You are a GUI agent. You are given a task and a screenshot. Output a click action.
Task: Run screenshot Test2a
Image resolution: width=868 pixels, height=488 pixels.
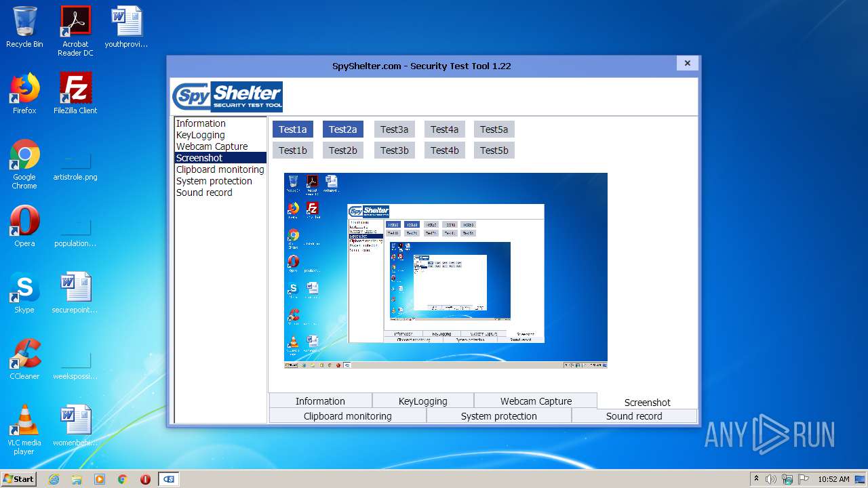pos(343,129)
